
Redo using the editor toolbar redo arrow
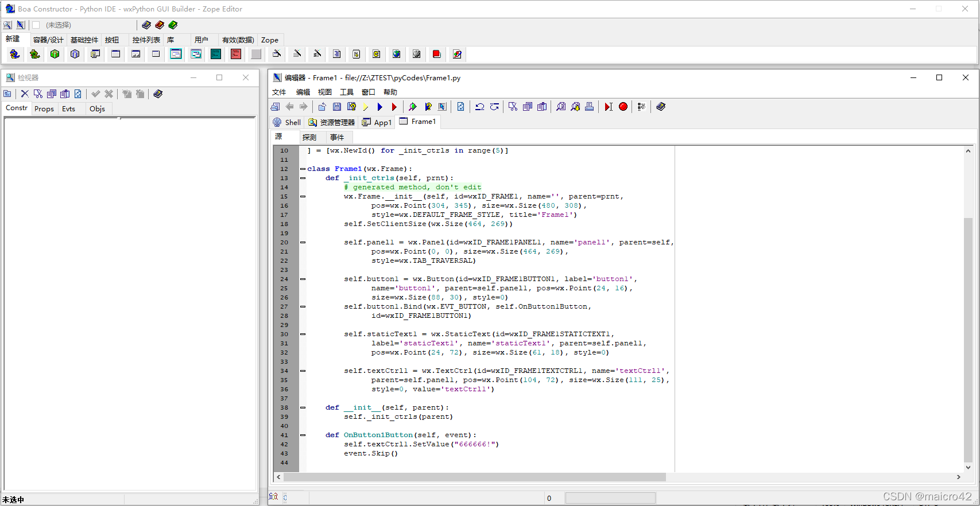(x=494, y=107)
